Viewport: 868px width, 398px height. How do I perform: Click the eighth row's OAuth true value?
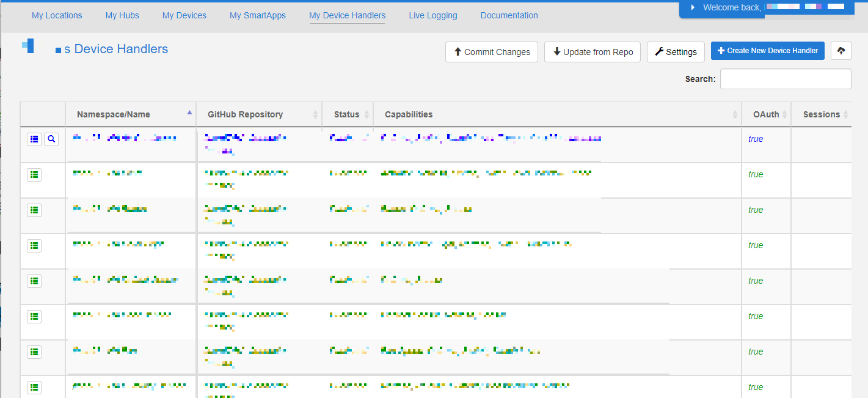tap(756, 387)
